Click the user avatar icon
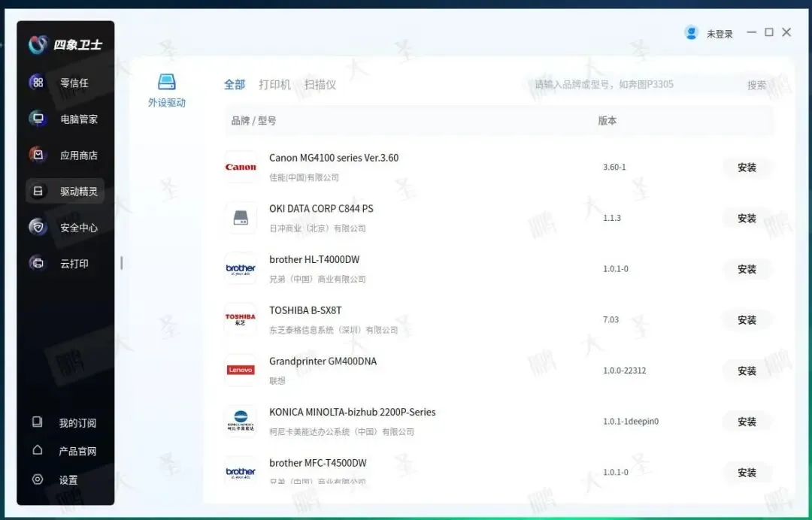Viewport: 812px width, 520px height. tap(692, 32)
